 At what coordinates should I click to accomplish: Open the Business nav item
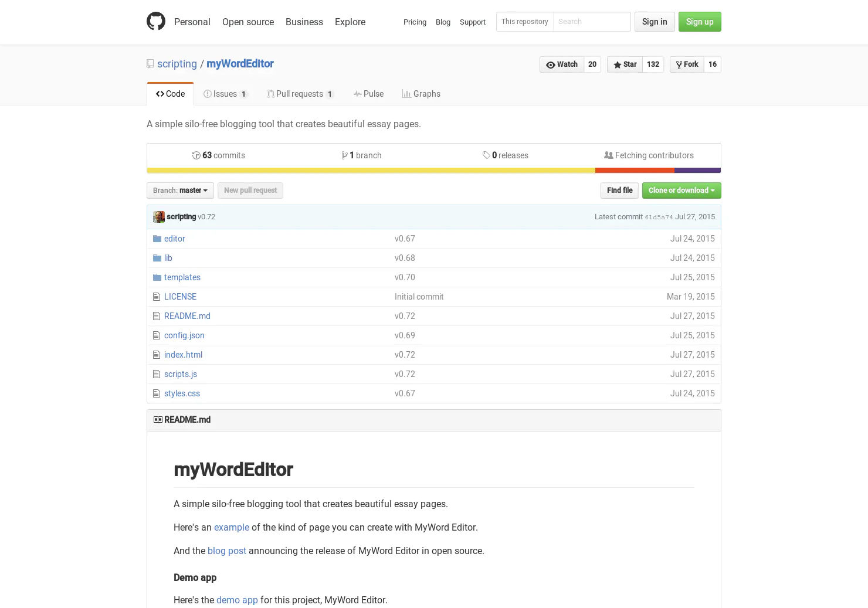pyautogui.click(x=304, y=22)
